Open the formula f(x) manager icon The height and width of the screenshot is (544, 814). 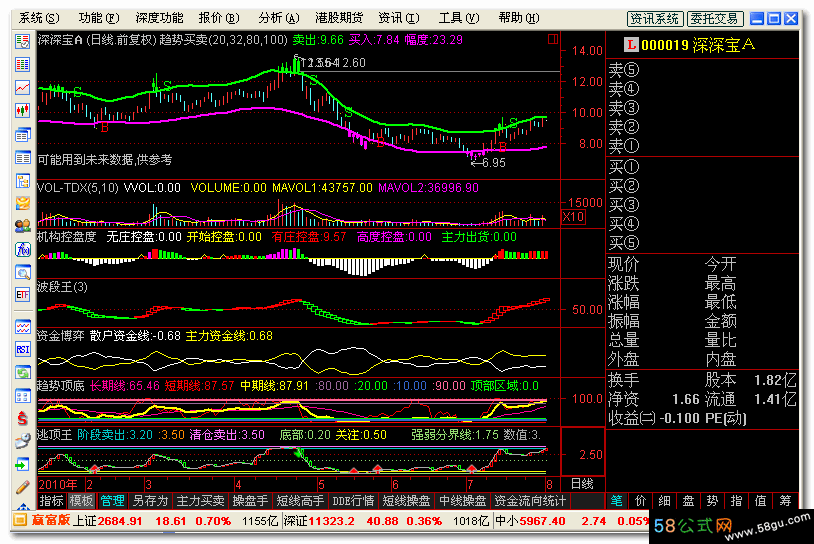(x=22, y=250)
